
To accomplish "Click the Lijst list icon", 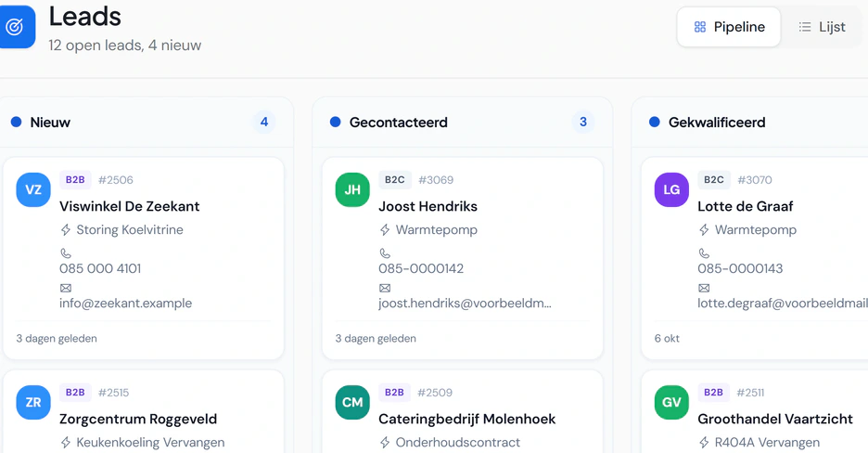I will tap(805, 27).
